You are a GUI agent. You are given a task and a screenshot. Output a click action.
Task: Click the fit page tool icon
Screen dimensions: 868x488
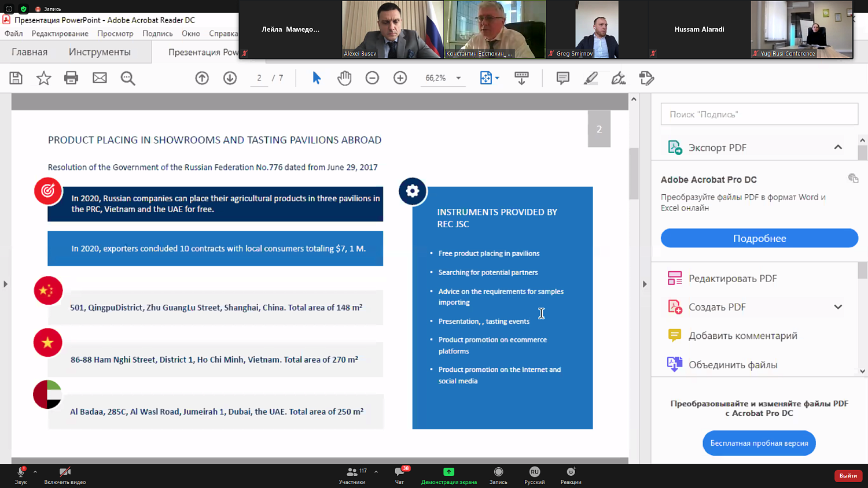click(x=486, y=78)
